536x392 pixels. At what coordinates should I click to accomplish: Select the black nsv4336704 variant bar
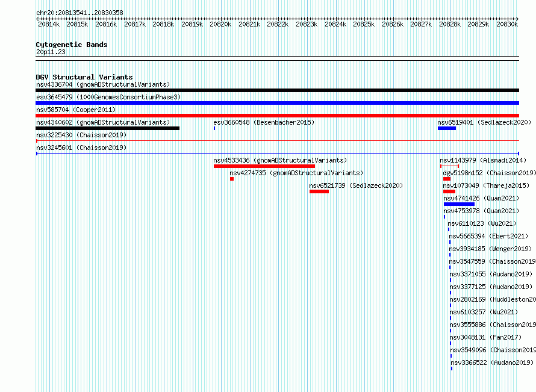click(x=277, y=90)
